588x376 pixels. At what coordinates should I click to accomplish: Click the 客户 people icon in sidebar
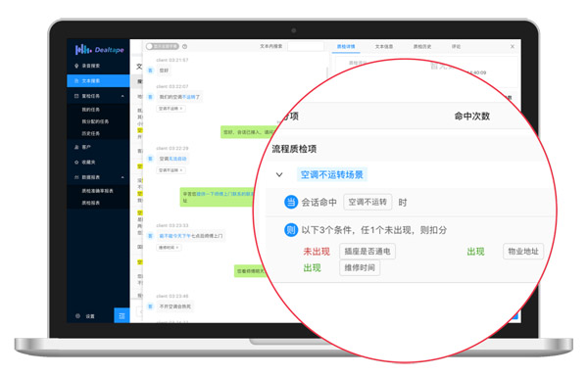click(x=76, y=147)
